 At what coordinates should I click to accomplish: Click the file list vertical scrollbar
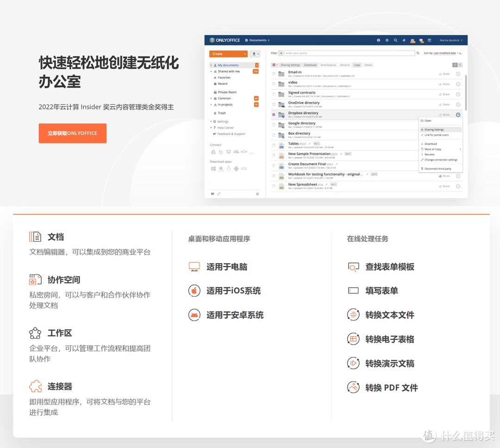pyautogui.click(x=466, y=93)
